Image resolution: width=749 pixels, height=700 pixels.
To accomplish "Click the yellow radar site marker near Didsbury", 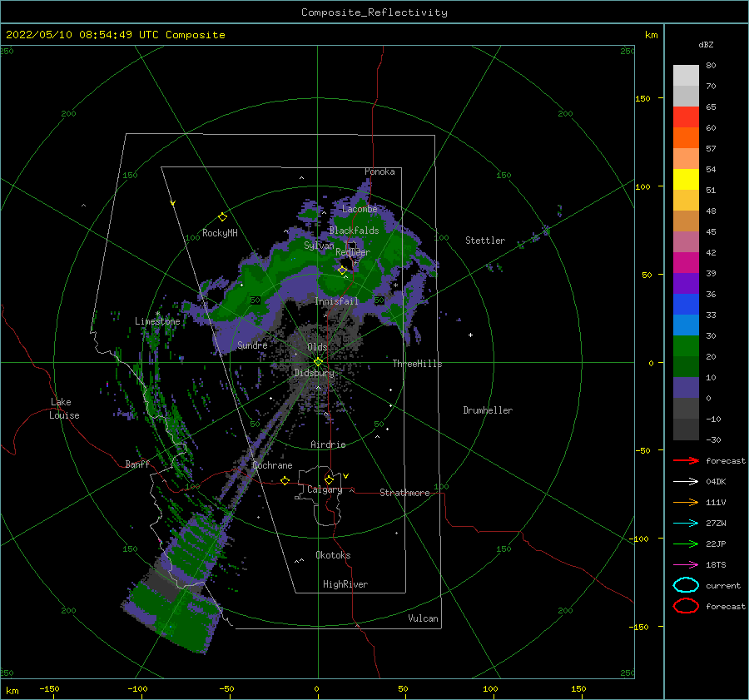I will point(318,362).
